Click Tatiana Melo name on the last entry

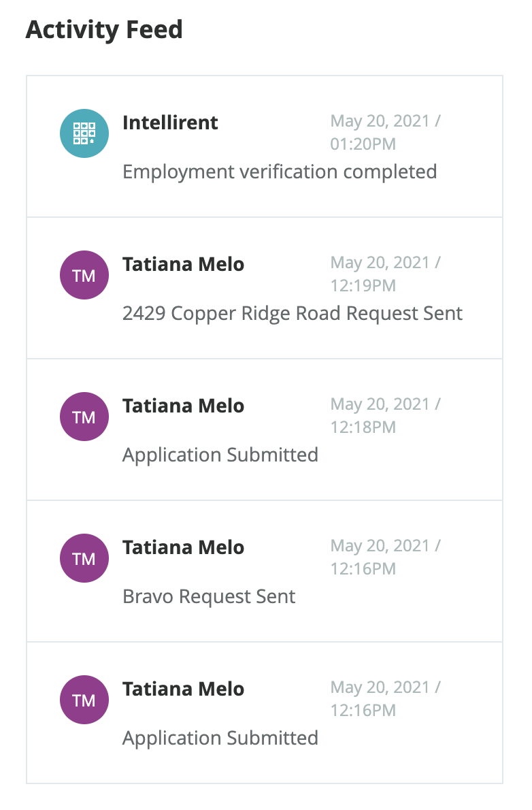183,689
